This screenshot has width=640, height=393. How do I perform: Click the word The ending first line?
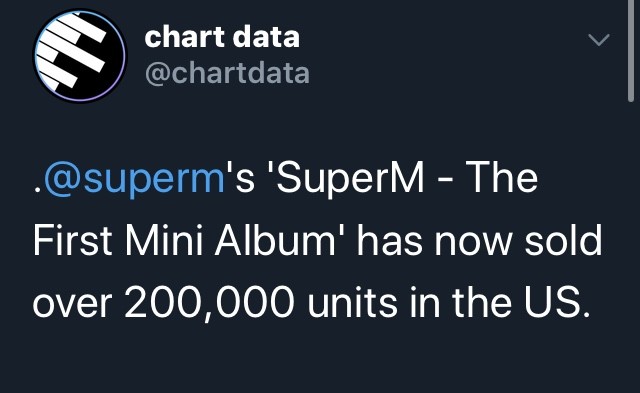[502, 177]
